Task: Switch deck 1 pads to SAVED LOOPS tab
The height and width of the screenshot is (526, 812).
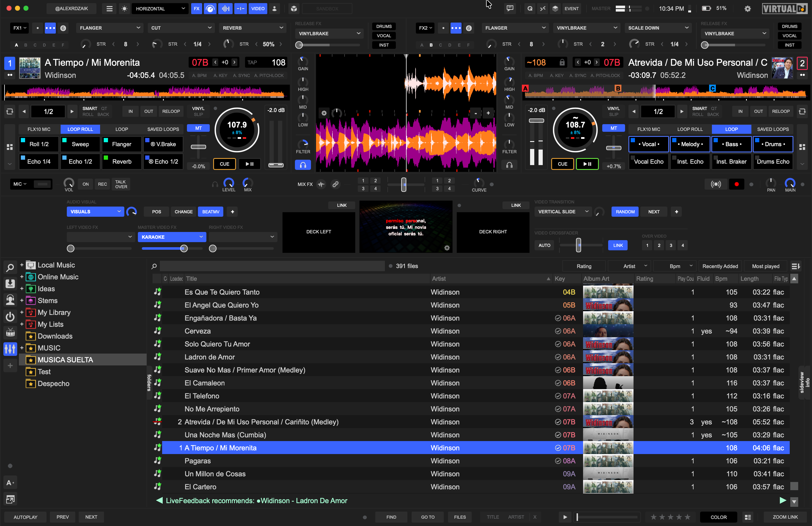Action: [163, 129]
